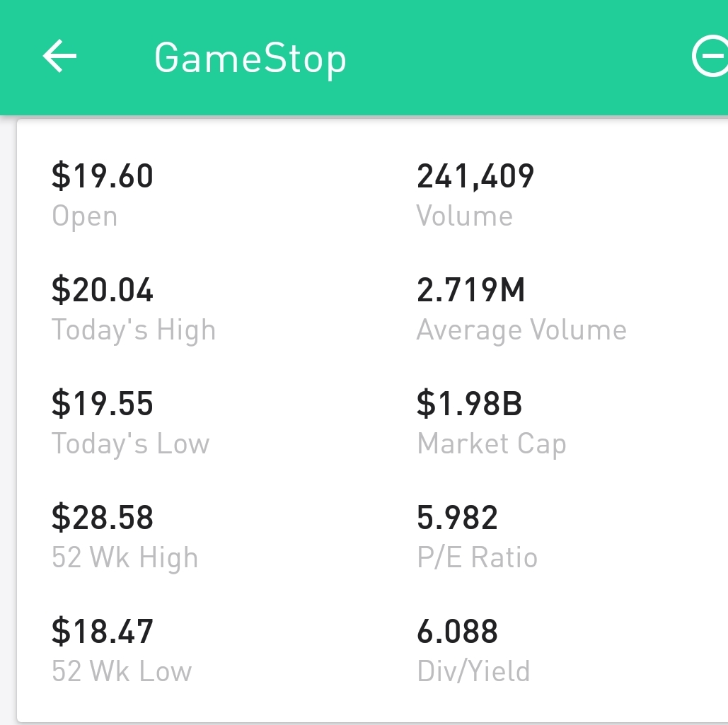Select the Today's Low label
728x725 pixels.
tap(130, 443)
